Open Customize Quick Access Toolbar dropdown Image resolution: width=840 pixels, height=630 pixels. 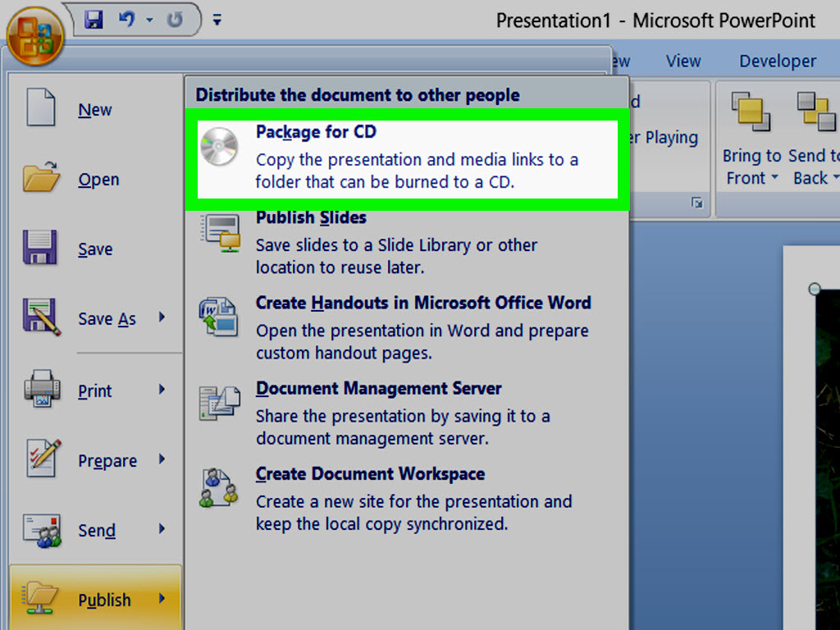(x=217, y=21)
